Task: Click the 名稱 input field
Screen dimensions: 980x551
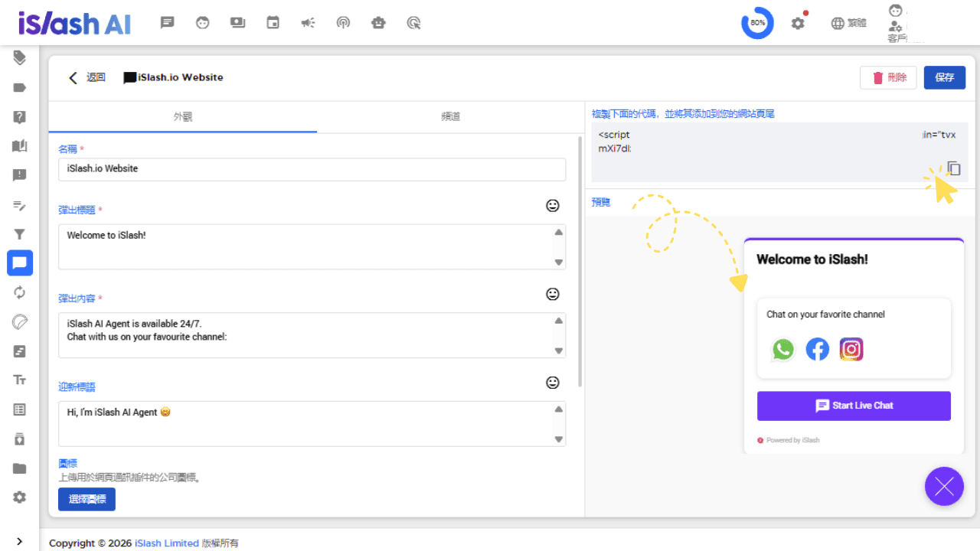Action: [312, 169]
